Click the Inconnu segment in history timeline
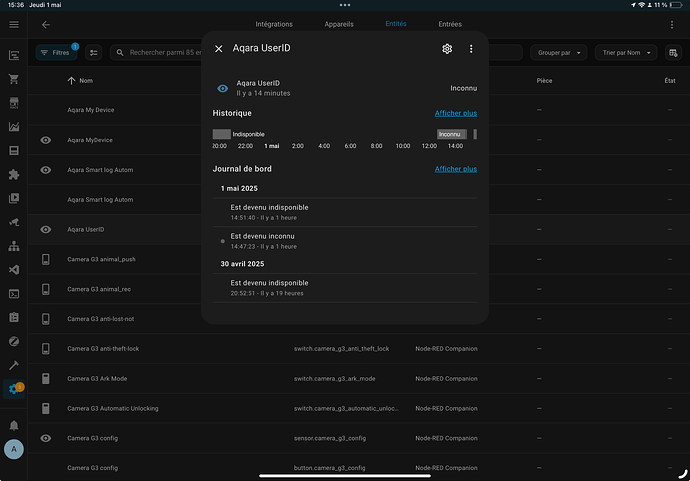Screen dimensions: 690x481 (451, 134)
